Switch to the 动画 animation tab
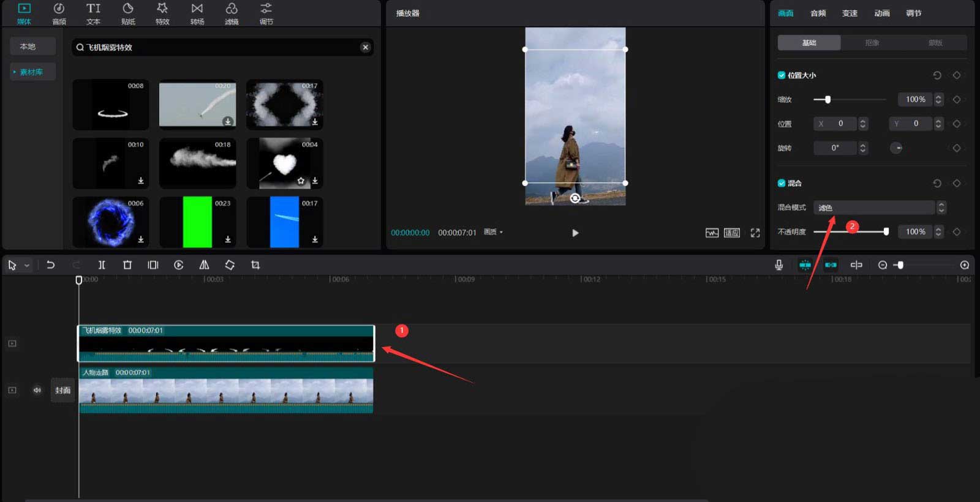This screenshot has width=980, height=502. (881, 13)
